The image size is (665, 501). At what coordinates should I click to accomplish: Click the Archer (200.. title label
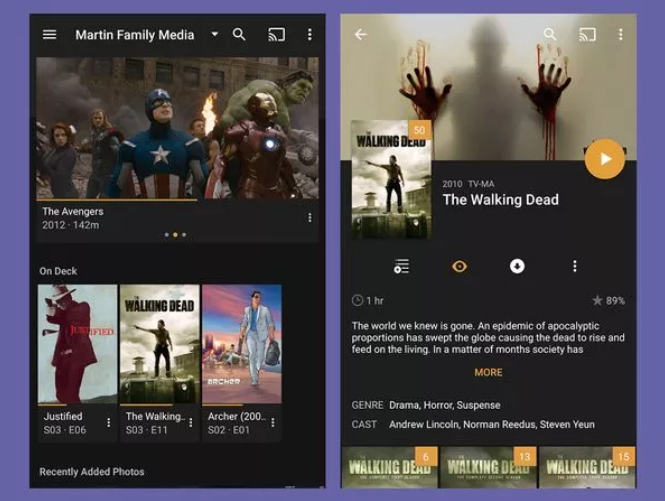[x=237, y=417]
